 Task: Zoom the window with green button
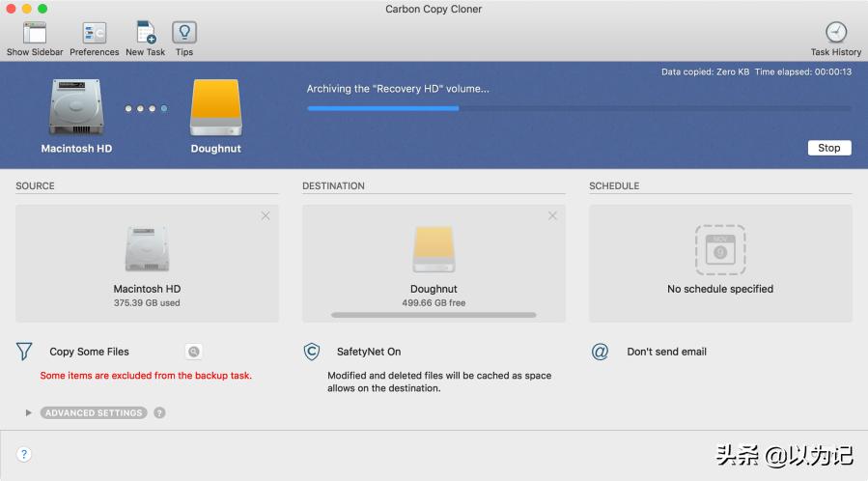42,9
